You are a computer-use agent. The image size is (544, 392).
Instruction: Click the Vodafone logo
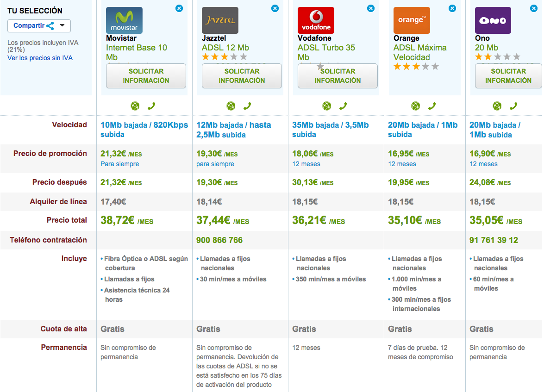[x=316, y=20]
